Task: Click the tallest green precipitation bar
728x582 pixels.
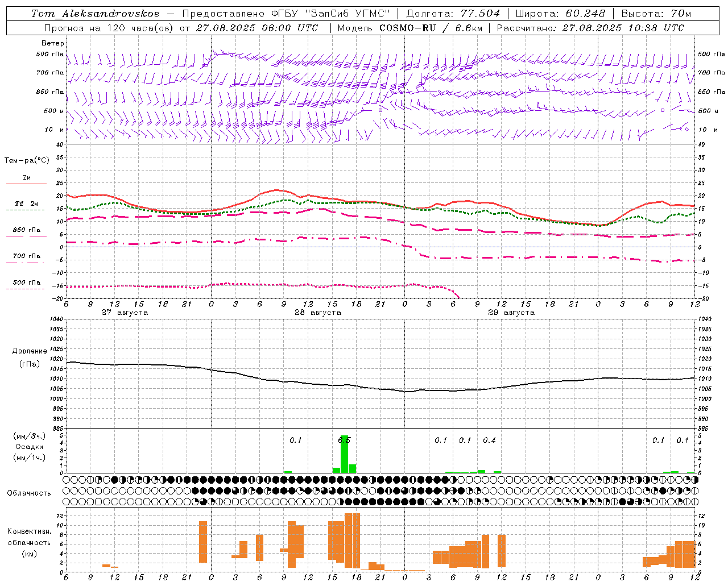Action: click(x=344, y=454)
